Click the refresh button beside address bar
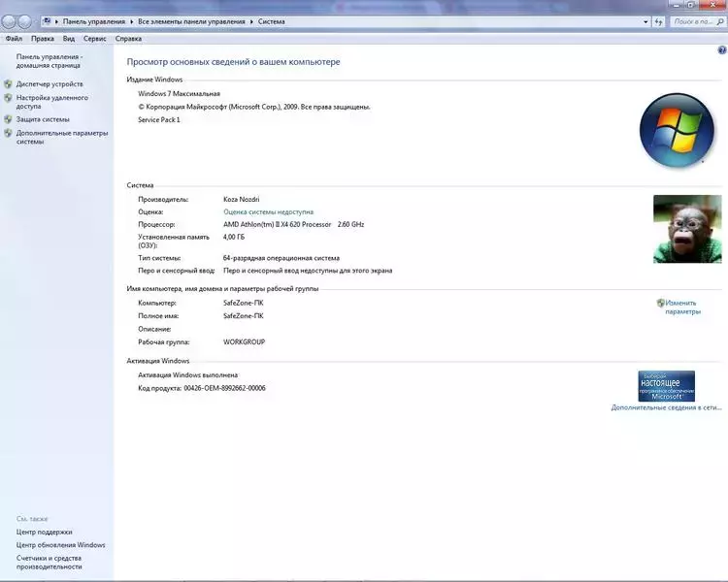The height and width of the screenshot is (582, 728). click(659, 21)
